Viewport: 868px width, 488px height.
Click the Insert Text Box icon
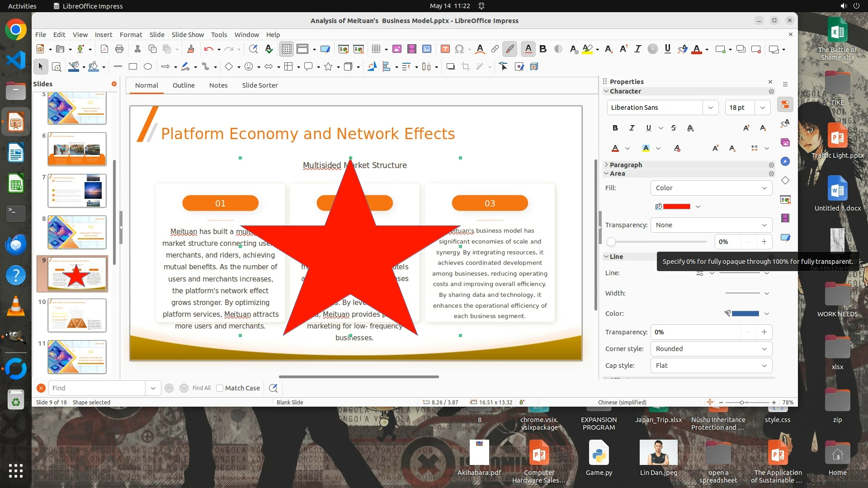point(445,49)
